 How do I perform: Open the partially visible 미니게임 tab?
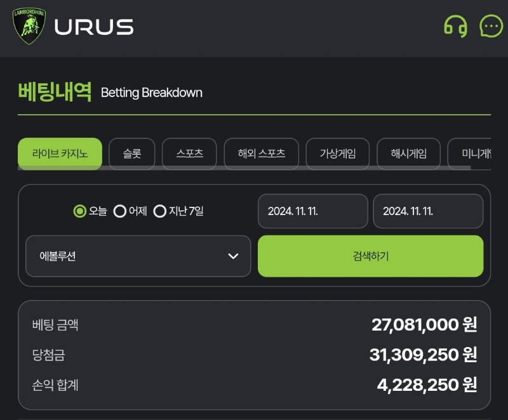470,154
